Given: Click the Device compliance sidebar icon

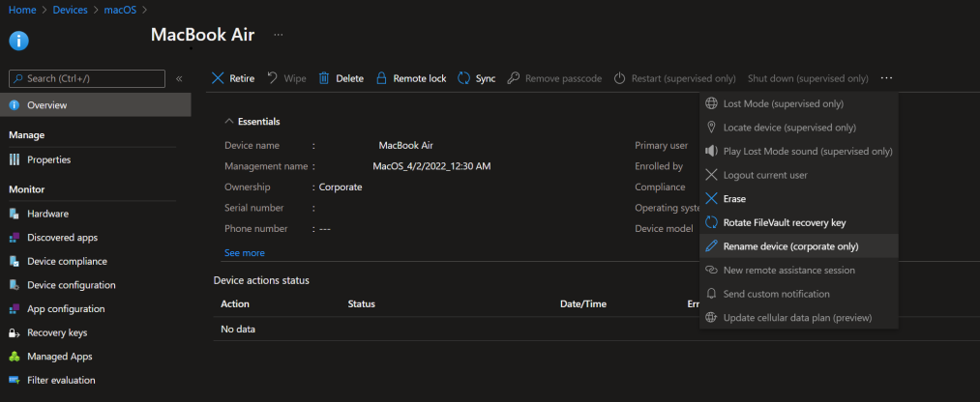Looking at the screenshot, I should point(15,261).
